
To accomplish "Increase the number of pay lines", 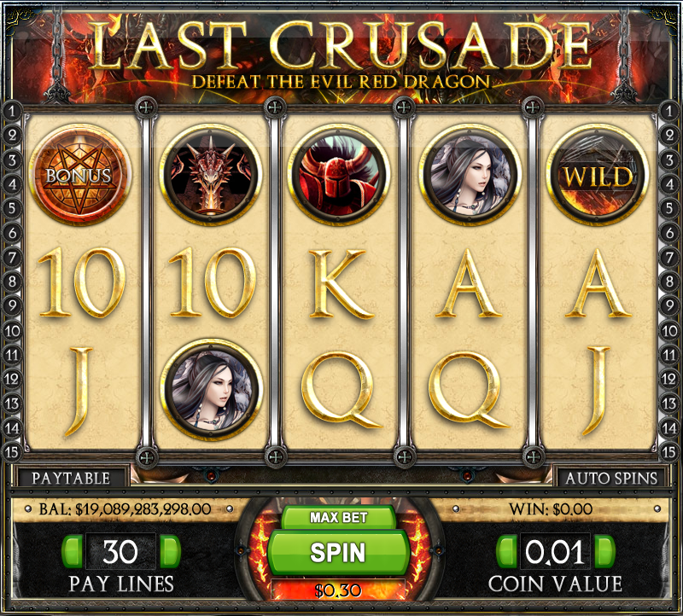I will coord(171,551).
